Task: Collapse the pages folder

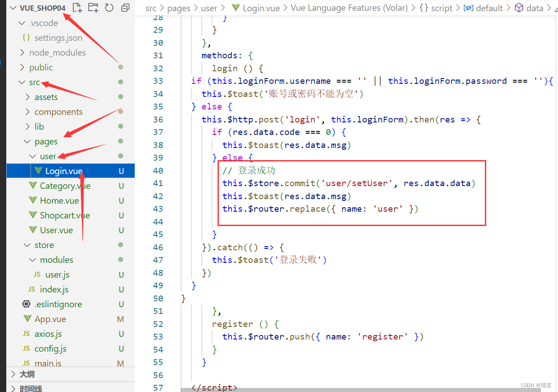Action: (x=28, y=141)
